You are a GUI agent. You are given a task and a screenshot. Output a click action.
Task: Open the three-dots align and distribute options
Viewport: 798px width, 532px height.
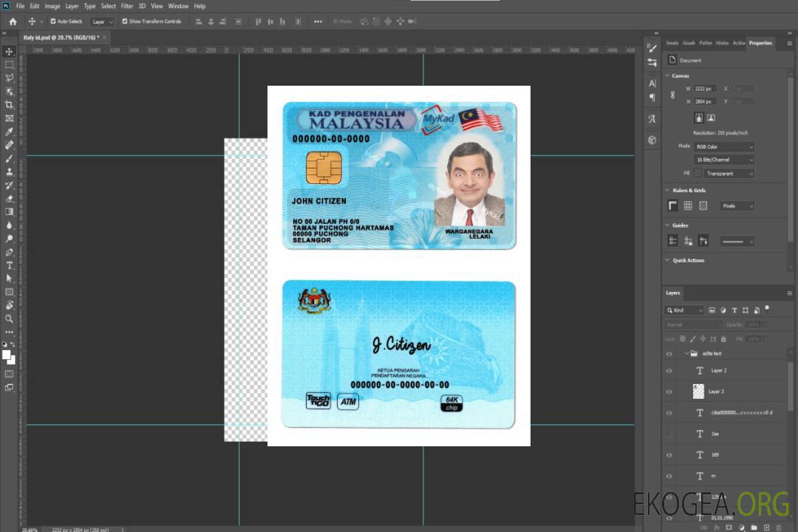(318, 21)
